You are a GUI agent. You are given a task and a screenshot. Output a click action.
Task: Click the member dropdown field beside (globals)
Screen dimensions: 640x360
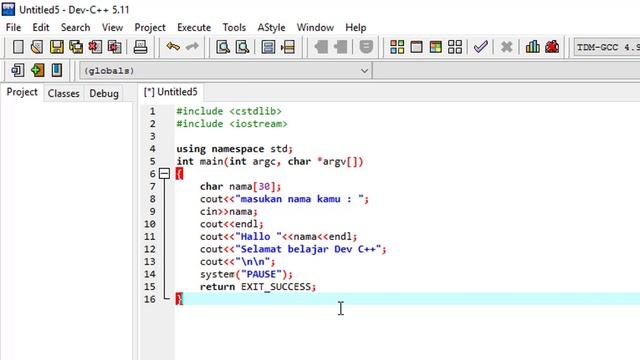tap(506, 71)
